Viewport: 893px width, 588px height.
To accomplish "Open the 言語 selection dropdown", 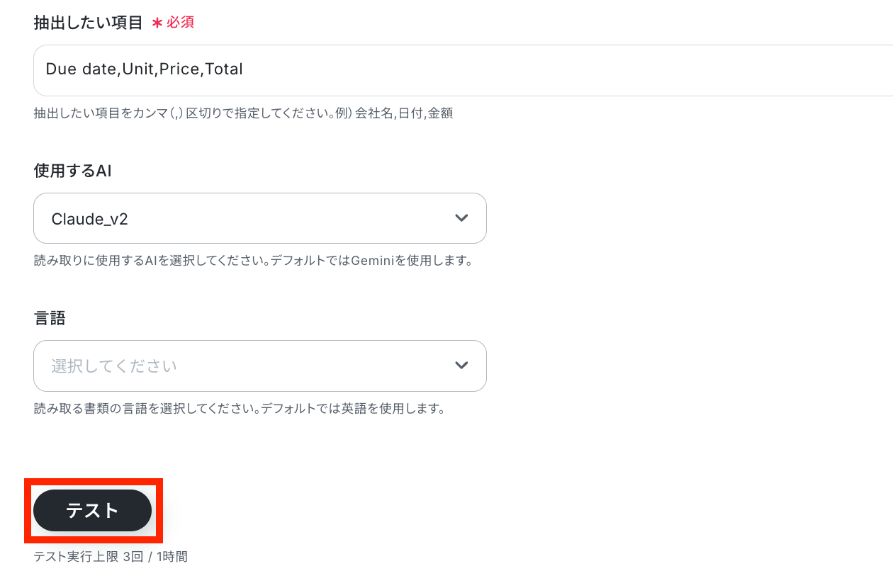I will [259, 366].
